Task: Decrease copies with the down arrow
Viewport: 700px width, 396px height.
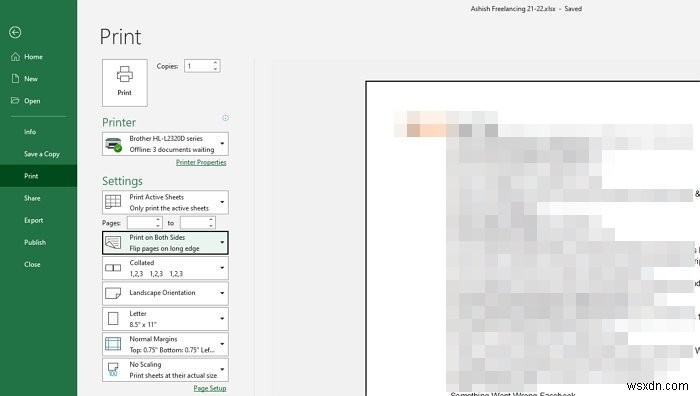Action: point(215,69)
